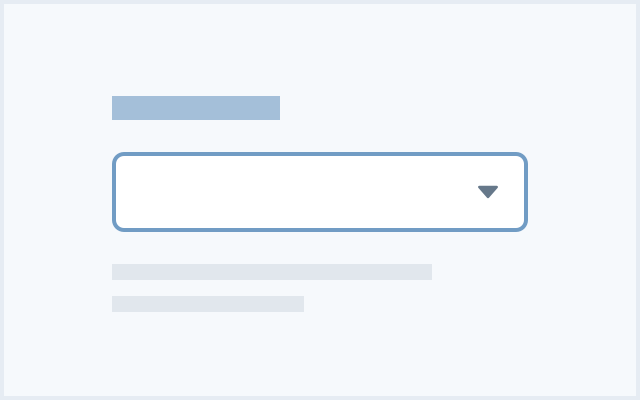Click the blue label placeholder bar

point(196,108)
